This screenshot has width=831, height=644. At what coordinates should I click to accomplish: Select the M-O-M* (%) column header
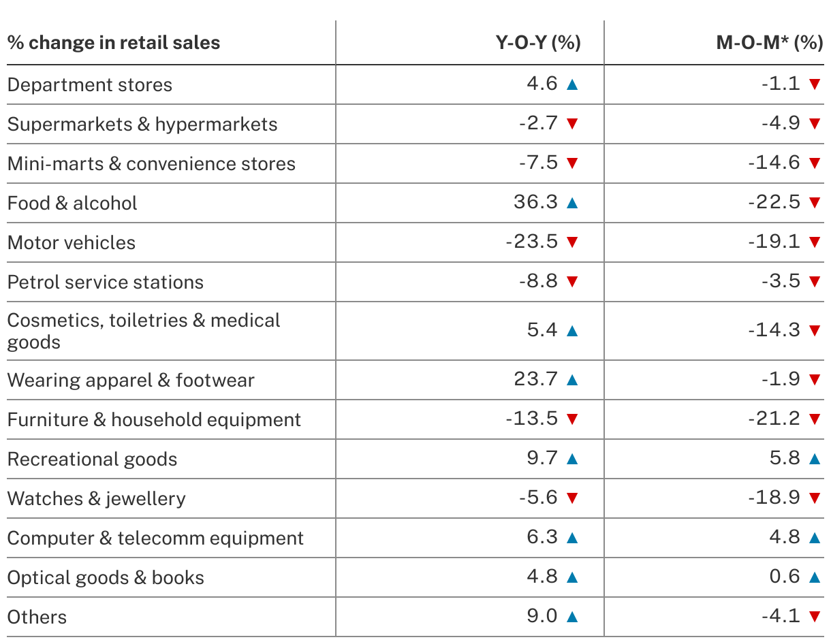pyautogui.click(x=770, y=43)
